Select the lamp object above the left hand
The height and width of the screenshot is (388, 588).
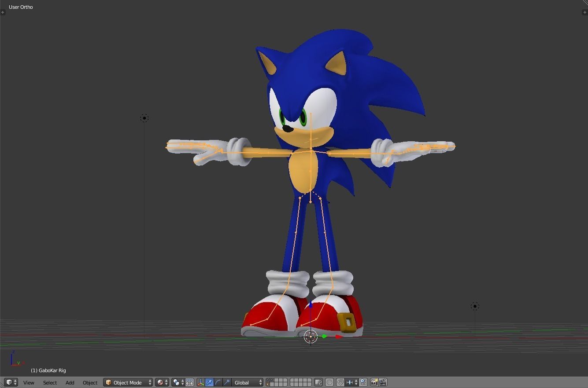(144, 118)
